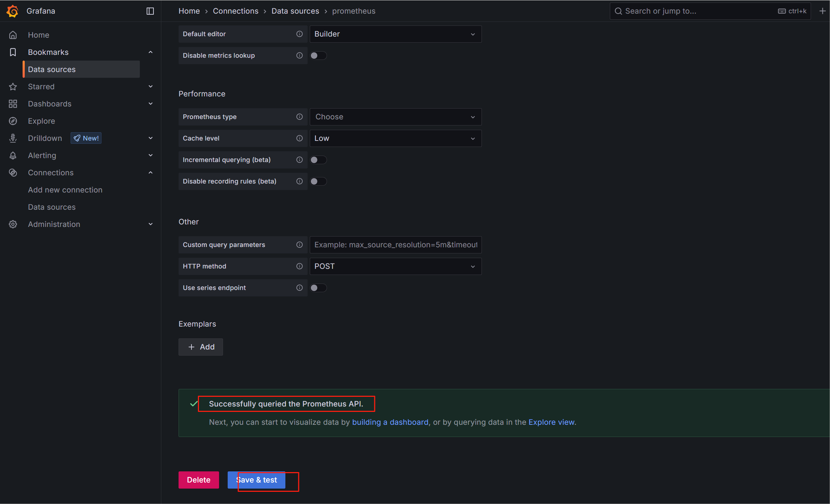The image size is (830, 504).
Task: Click the plus icon in top bar
Action: (822, 11)
